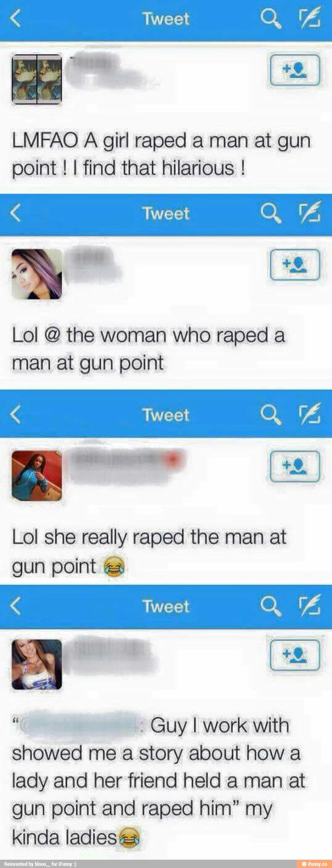Open the double-image avatar of the first tweet

[x=37, y=79]
